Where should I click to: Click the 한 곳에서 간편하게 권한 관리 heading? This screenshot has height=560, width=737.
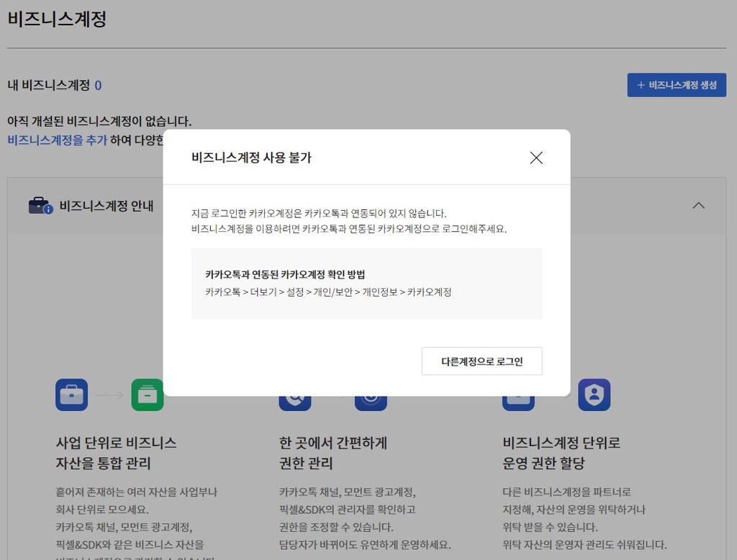tap(333, 453)
